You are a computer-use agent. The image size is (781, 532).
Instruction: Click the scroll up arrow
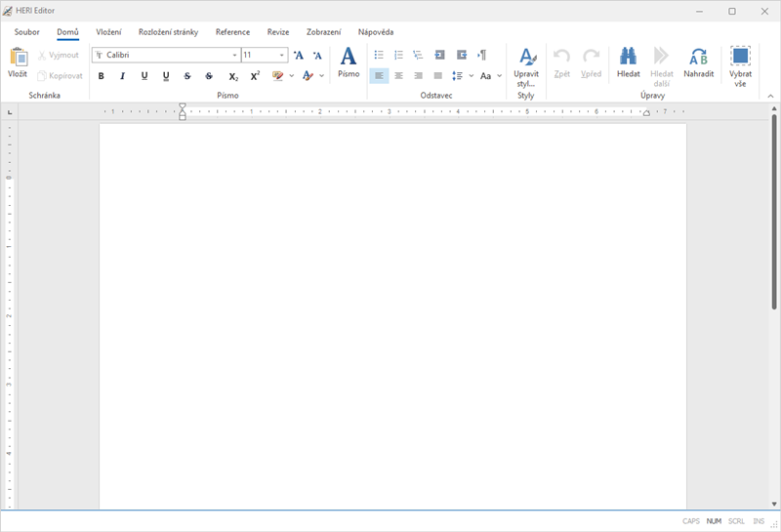tap(774, 108)
